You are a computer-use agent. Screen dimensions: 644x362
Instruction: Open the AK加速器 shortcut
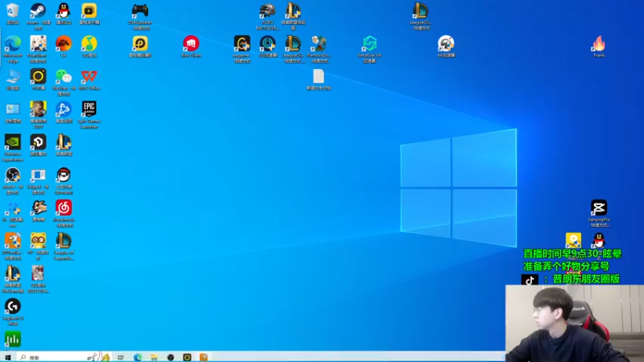(x=446, y=43)
